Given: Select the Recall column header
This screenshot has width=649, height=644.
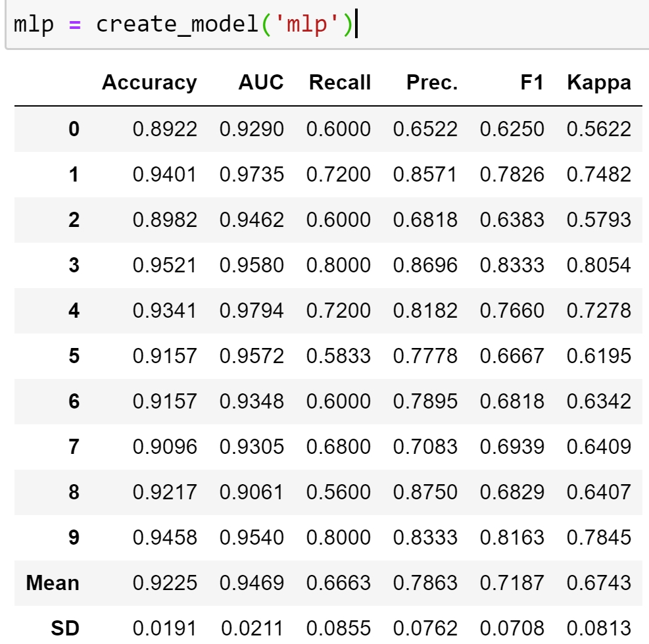Looking at the screenshot, I should [340, 83].
